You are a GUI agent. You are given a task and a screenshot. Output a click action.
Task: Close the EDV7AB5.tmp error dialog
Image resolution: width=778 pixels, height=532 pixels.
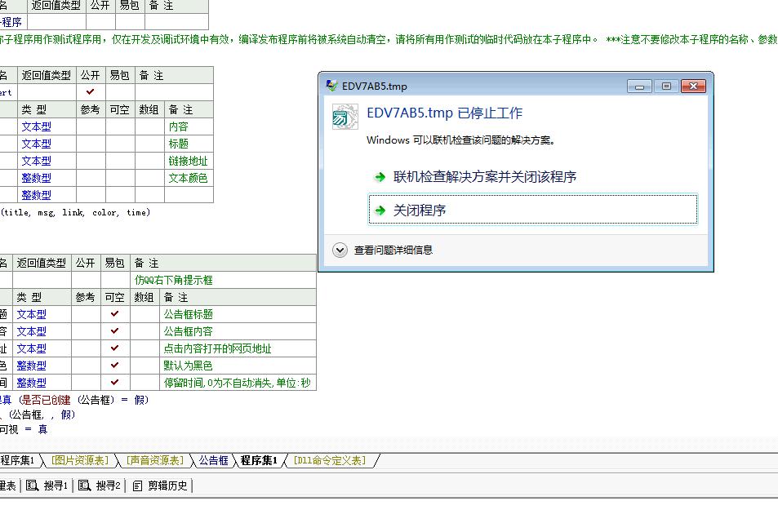coord(692,86)
